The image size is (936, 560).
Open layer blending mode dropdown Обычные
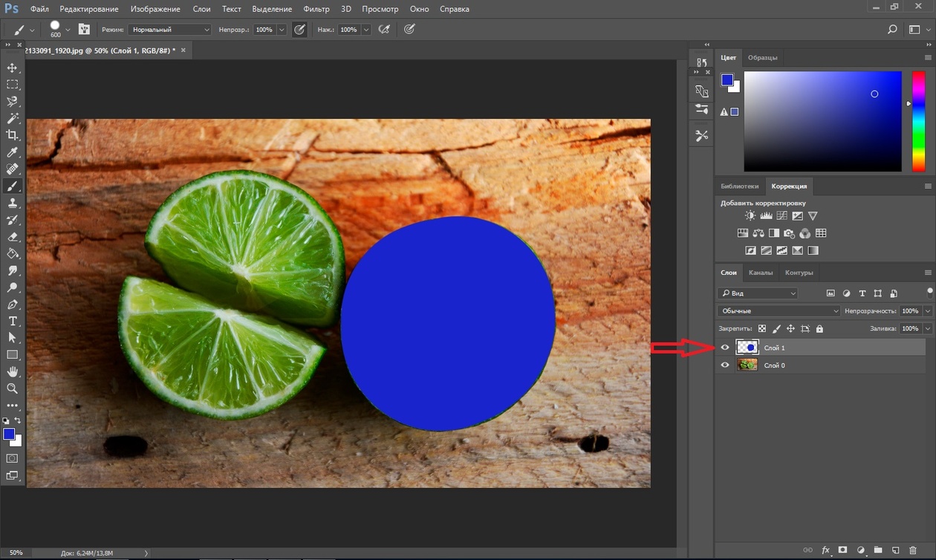[x=779, y=311]
